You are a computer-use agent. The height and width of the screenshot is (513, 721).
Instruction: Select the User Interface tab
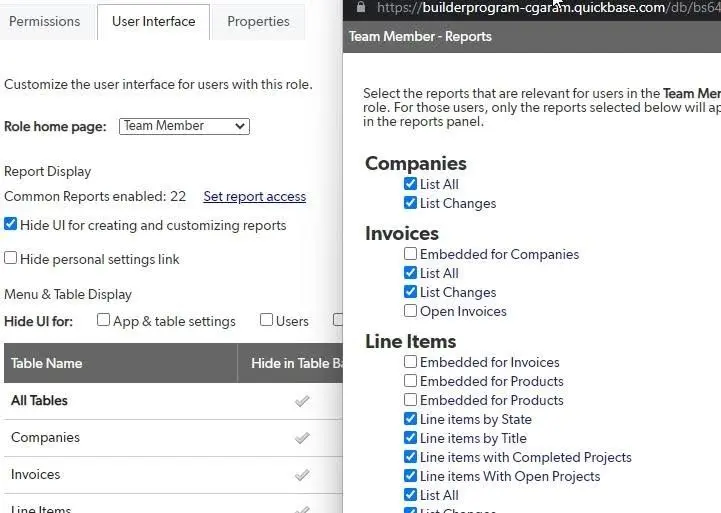pyautogui.click(x=154, y=22)
